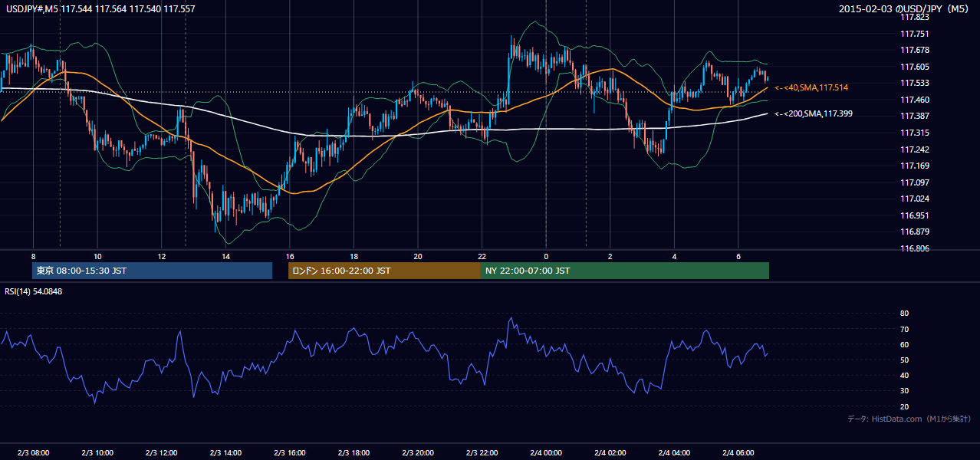Click the '2/4 02:00' bottom date label

point(610,453)
